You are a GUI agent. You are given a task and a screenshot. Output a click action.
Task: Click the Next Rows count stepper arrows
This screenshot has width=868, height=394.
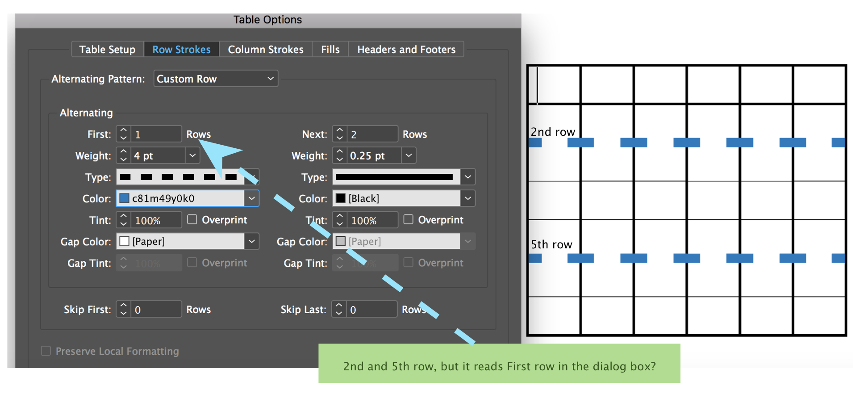click(x=340, y=134)
